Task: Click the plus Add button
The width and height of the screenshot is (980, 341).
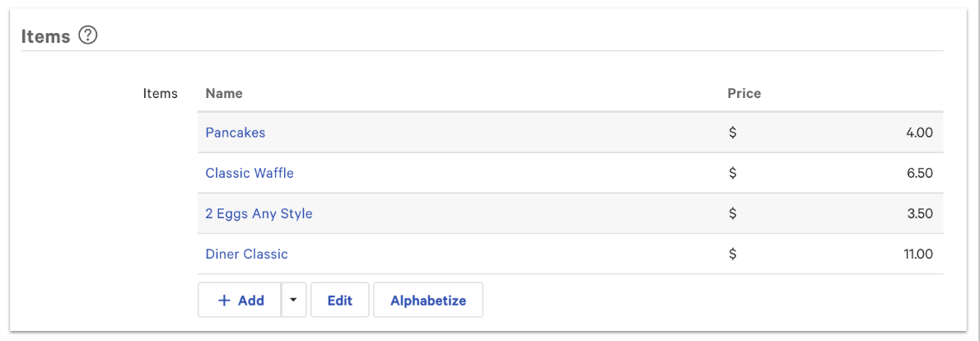Action: pyautogui.click(x=240, y=301)
